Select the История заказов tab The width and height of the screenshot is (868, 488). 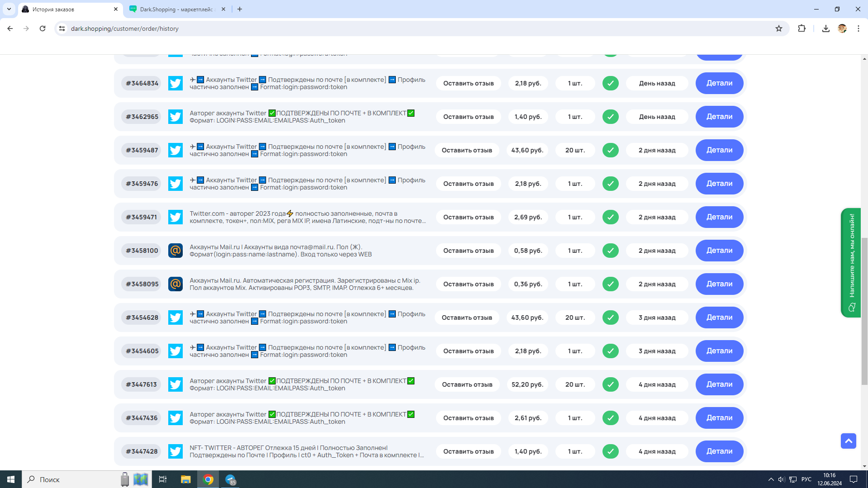(70, 9)
